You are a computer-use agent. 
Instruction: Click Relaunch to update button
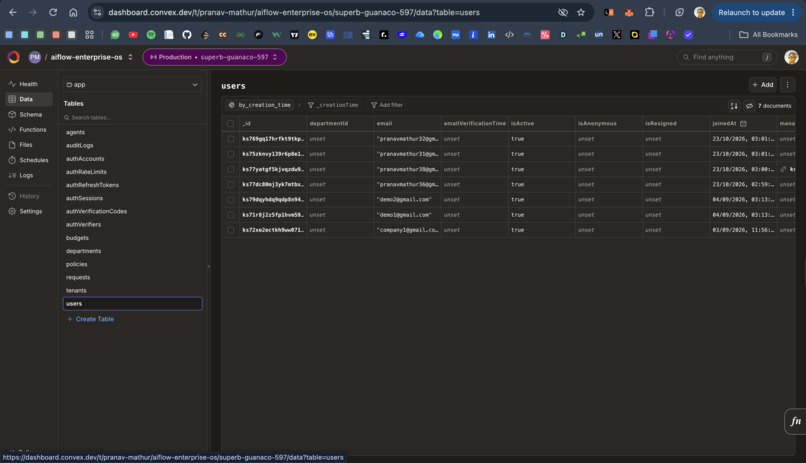tap(751, 12)
